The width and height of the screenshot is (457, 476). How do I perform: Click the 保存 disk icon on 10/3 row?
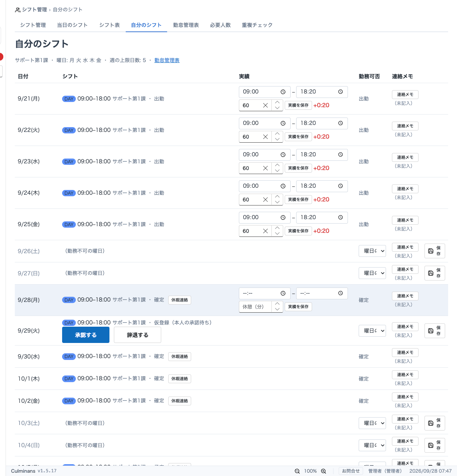click(x=431, y=423)
